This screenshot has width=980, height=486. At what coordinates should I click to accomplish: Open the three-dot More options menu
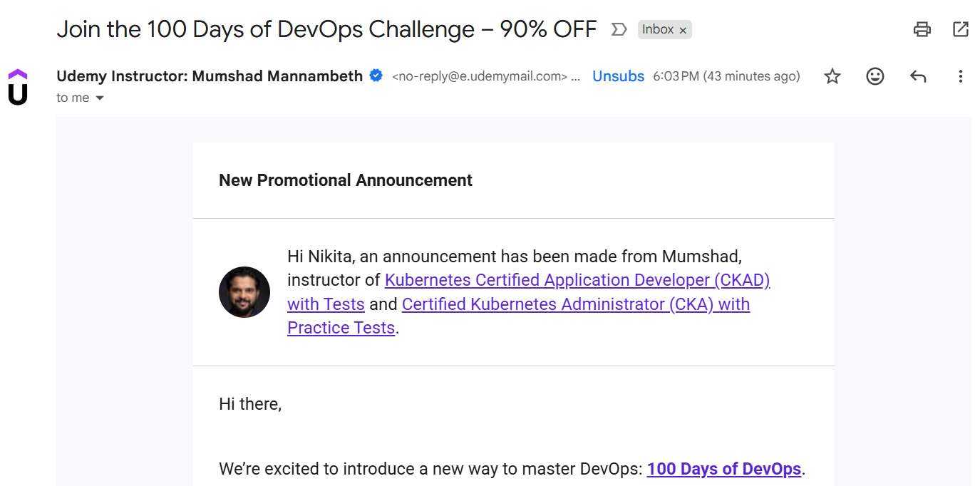pos(961,76)
